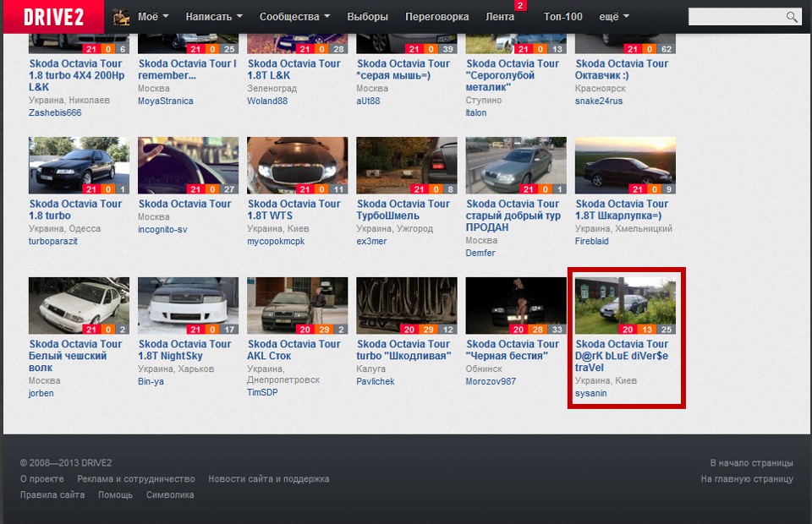
Task: Expand the Моё dropdown menu
Action: pyautogui.click(x=153, y=17)
